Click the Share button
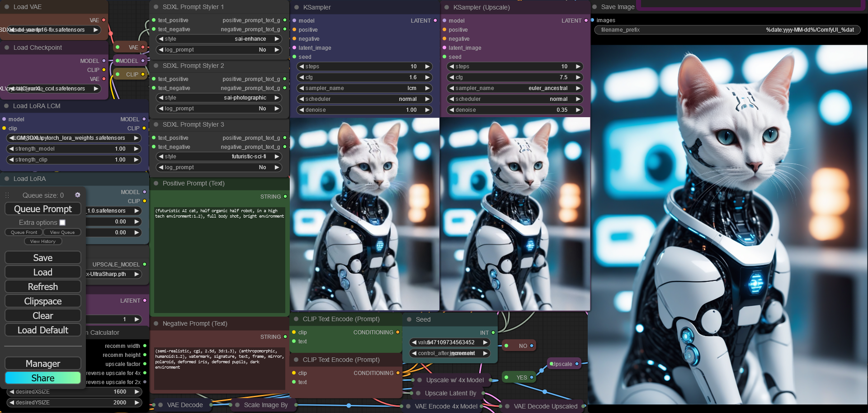 (x=43, y=378)
